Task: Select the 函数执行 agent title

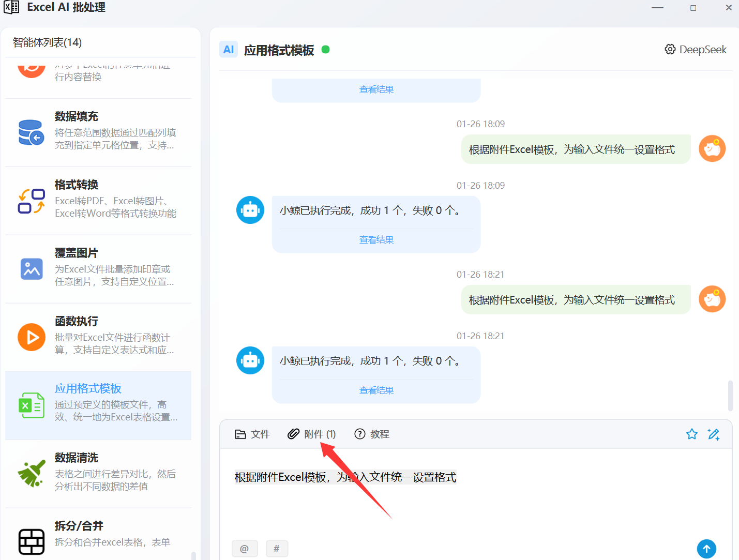Action: point(77,321)
